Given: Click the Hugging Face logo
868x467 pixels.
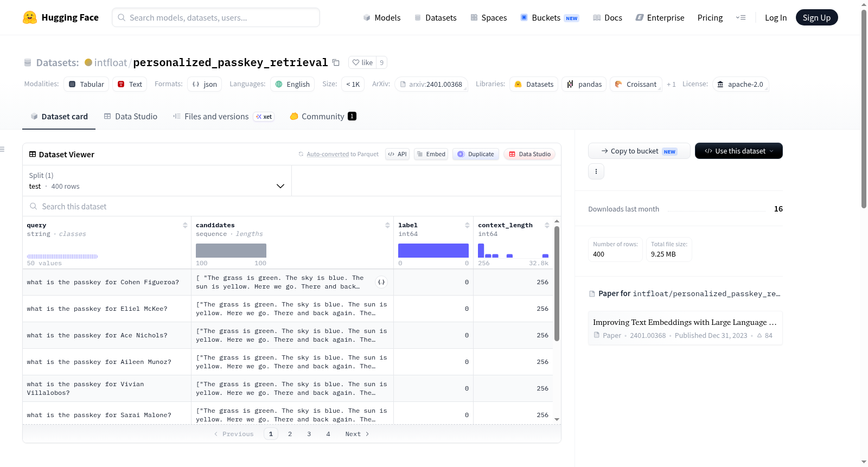Looking at the screenshot, I should click(61, 17).
